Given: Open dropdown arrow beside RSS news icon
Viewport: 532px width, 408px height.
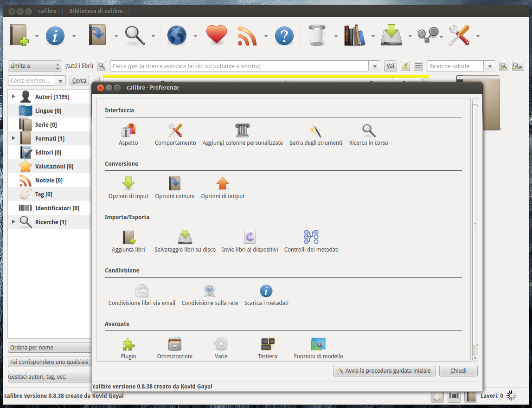Looking at the screenshot, I should pos(266,36).
